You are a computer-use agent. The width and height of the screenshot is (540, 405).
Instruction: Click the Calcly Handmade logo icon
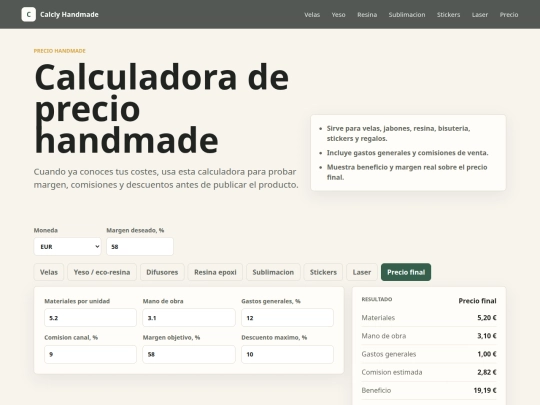point(29,14)
